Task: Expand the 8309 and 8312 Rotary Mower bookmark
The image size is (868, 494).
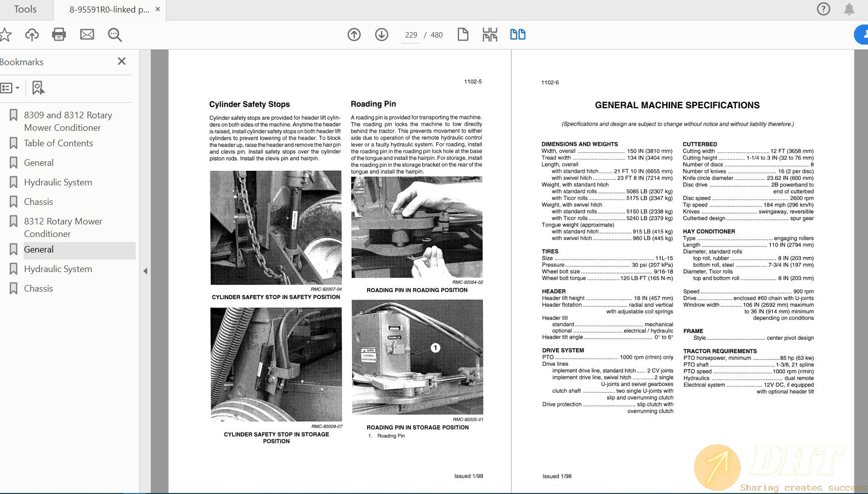Action: (x=13, y=115)
